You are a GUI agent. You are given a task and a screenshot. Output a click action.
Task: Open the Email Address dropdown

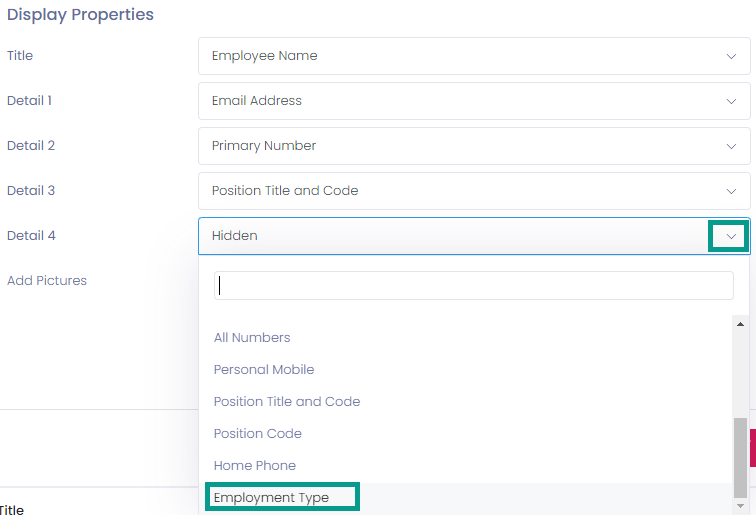click(474, 101)
